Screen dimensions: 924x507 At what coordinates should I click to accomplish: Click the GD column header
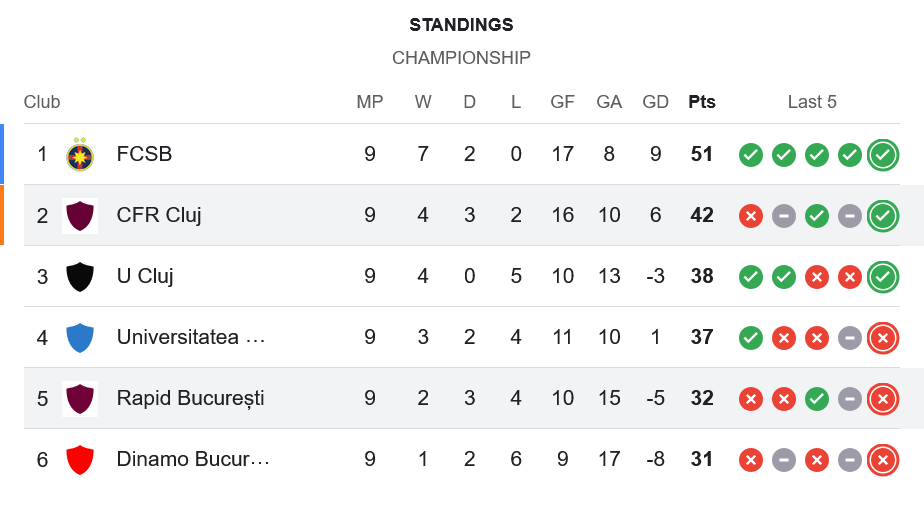(655, 102)
